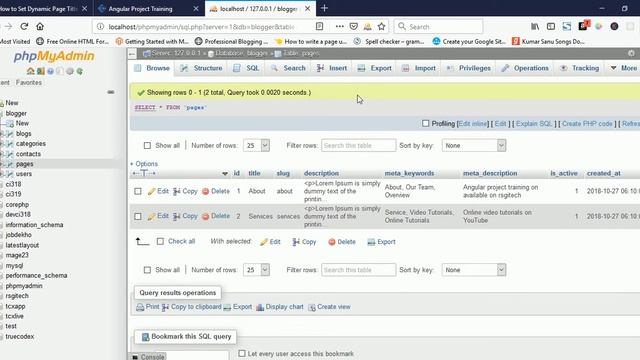Open the Operations tab
The height and width of the screenshot is (360, 640).
click(525, 68)
